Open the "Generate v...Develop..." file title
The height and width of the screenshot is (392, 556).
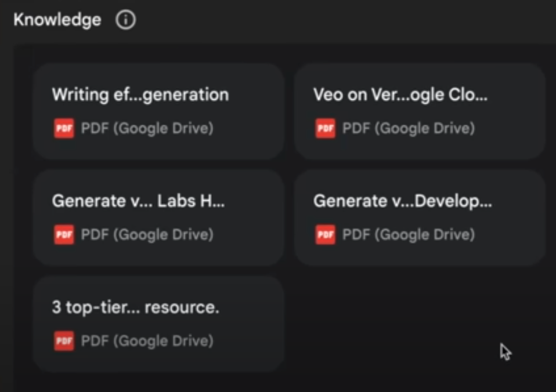402,201
